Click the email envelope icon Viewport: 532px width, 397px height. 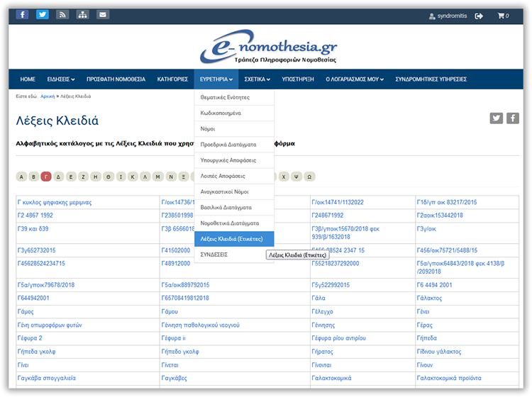(x=103, y=15)
